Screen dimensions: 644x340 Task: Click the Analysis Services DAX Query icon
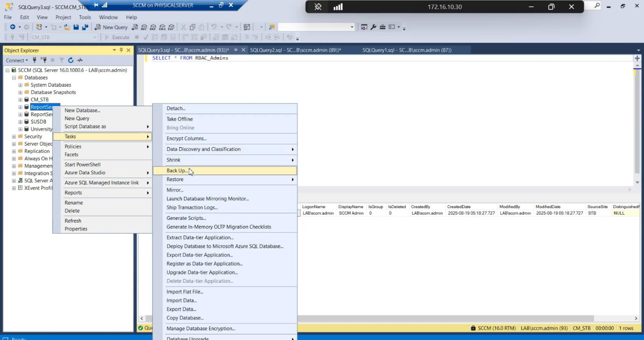point(171,27)
